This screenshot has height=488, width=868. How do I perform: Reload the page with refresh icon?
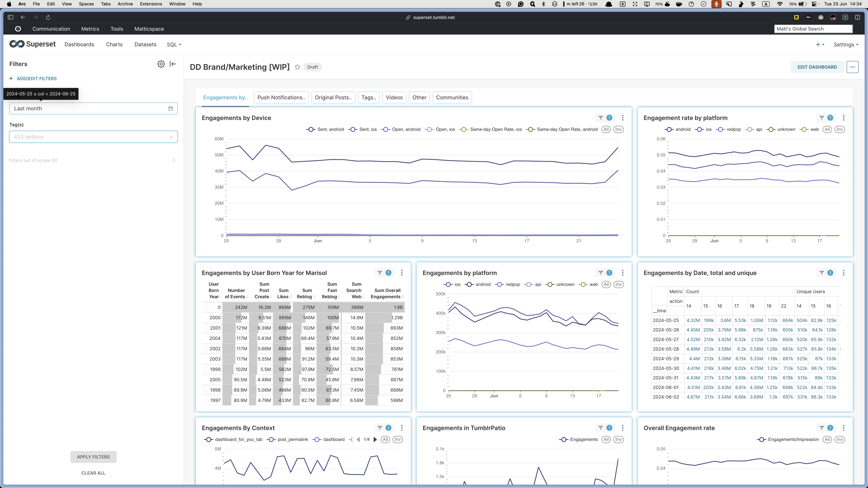pos(48,17)
